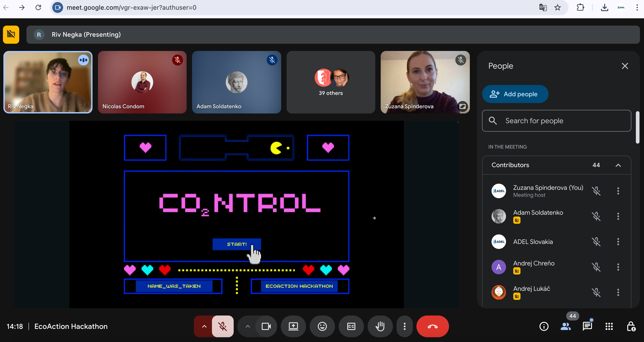Click the Add people button

pos(515,94)
